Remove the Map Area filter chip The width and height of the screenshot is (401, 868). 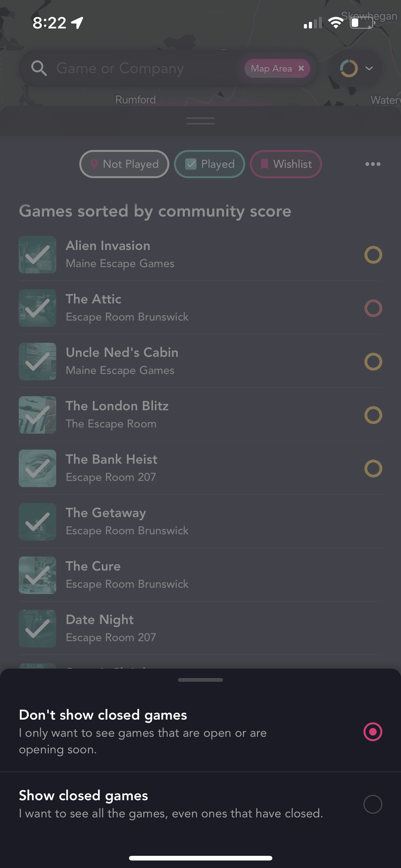point(301,68)
